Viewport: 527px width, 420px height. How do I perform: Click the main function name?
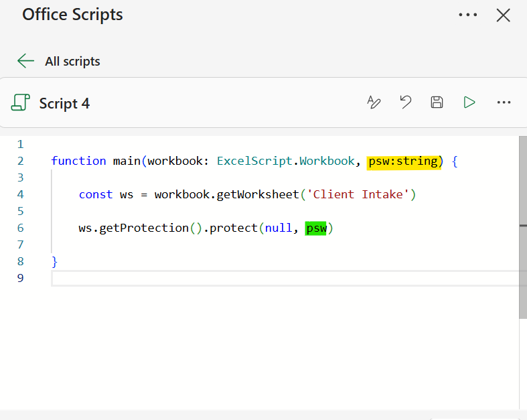click(127, 161)
